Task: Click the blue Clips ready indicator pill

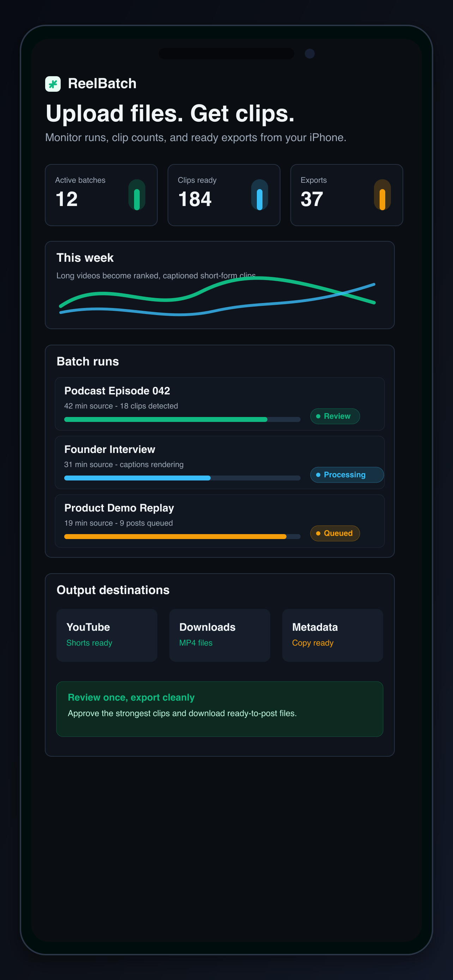Action: point(259,195)
